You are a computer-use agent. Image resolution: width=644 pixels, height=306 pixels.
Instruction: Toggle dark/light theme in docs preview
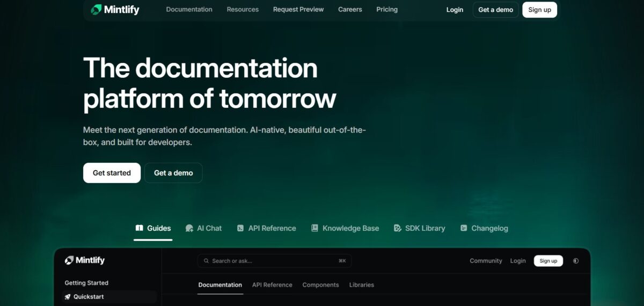click(576, 261)
